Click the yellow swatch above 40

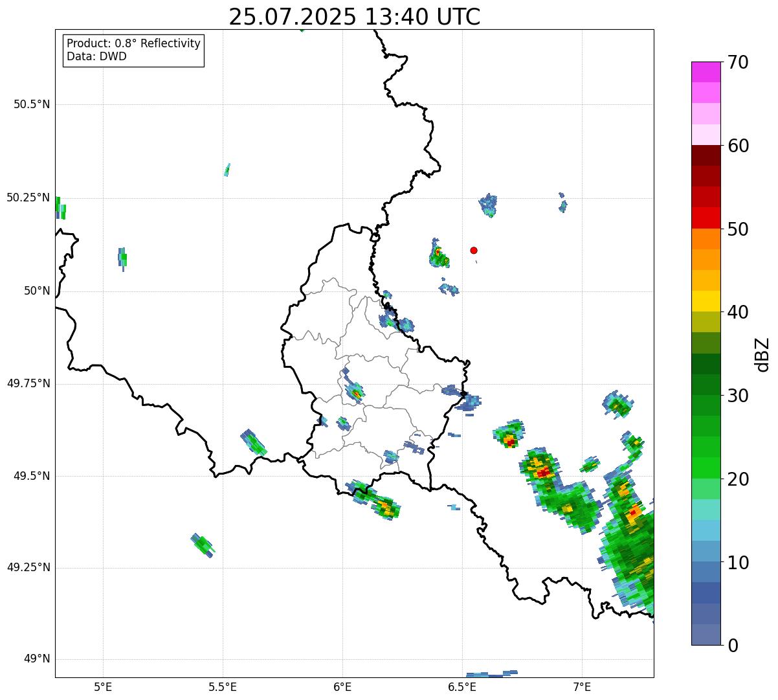click(x=706, y=301)
